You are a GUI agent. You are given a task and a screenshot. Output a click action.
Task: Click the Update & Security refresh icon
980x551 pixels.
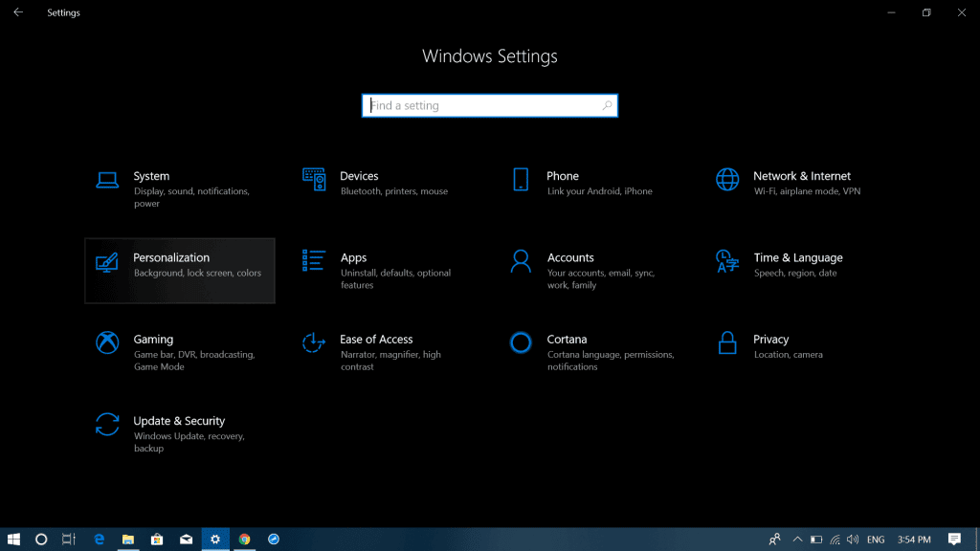[x=107, y=424]
